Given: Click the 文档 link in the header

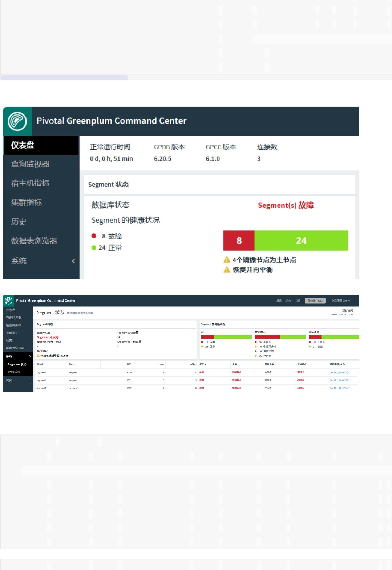Looking at the screenshot, I should point(288,300).
